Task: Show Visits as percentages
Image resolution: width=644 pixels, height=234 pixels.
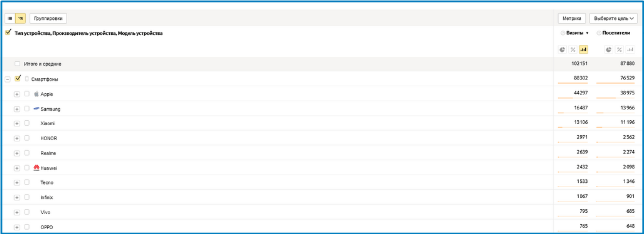Action: [x=573, y=49]
